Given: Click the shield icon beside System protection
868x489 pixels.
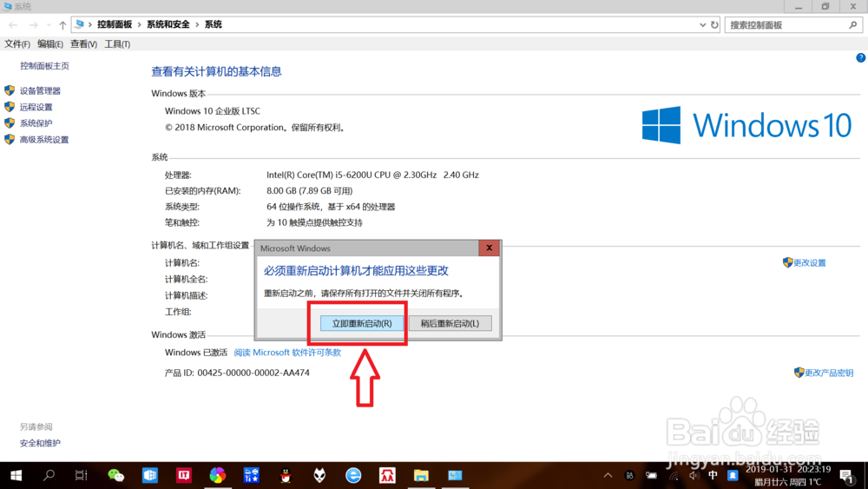Looking at the screenshot, I should tap(10, 123).
